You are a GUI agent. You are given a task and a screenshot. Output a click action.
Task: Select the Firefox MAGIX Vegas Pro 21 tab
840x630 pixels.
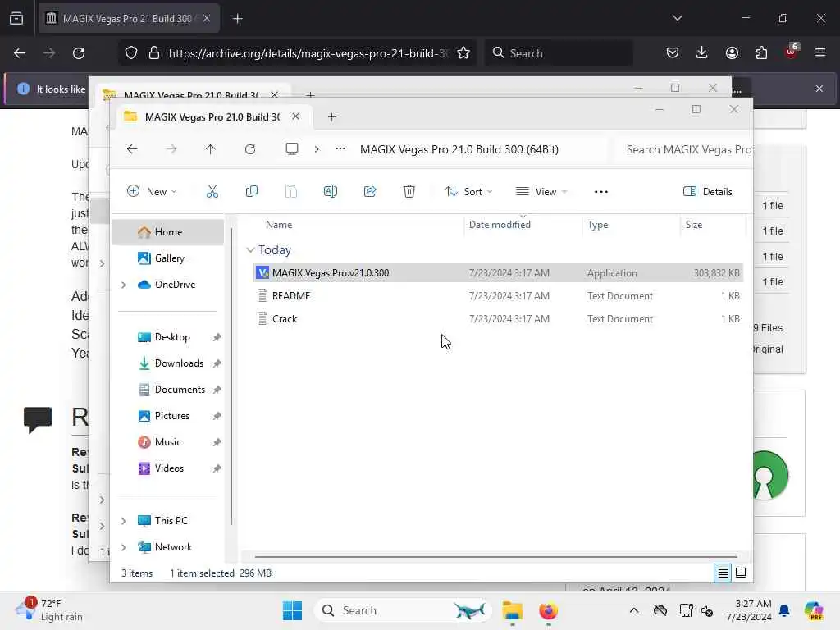[x=129, y=18]
